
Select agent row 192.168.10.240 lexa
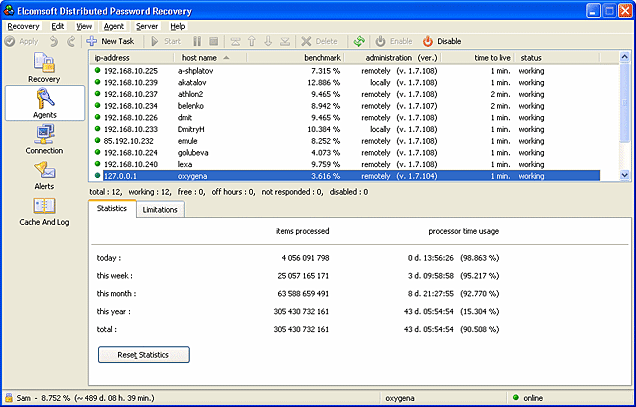(344, 165)
